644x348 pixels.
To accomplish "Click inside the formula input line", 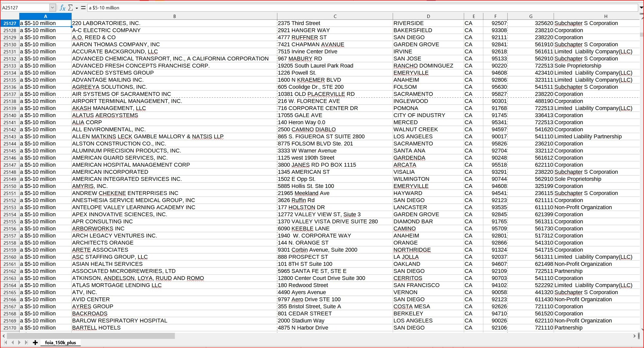I will 329,8.
